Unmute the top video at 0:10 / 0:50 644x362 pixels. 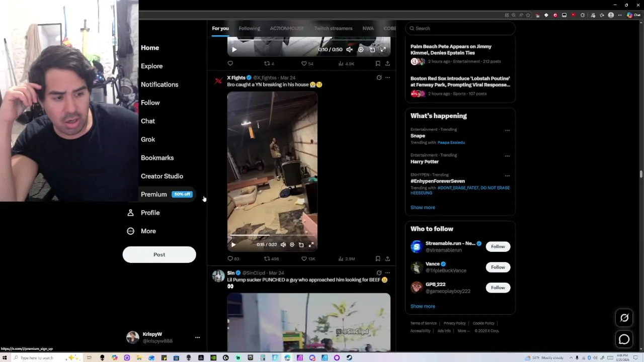(349, 49)
